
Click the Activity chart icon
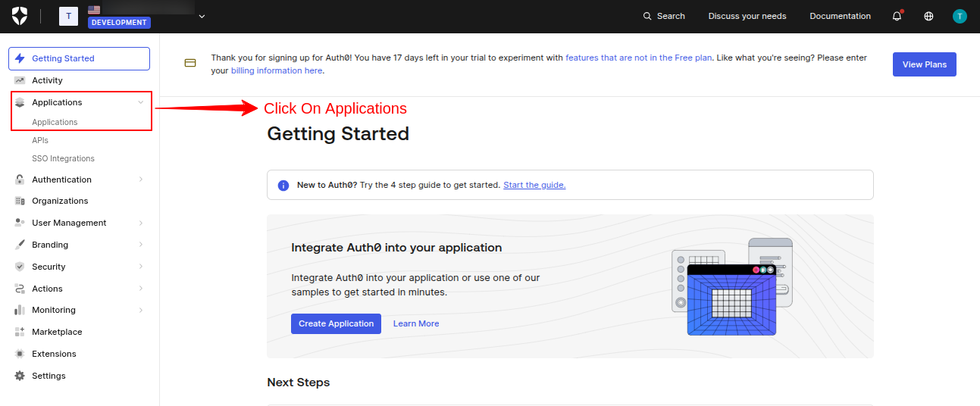(20, 80)
